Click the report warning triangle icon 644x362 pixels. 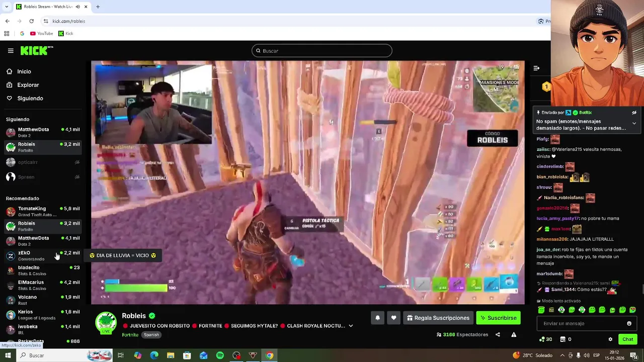pos(514,335)
